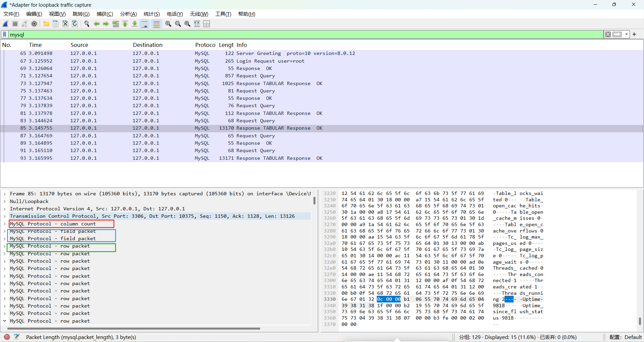
Task: Open display filter bookmark menu
Action: [5, 35]
